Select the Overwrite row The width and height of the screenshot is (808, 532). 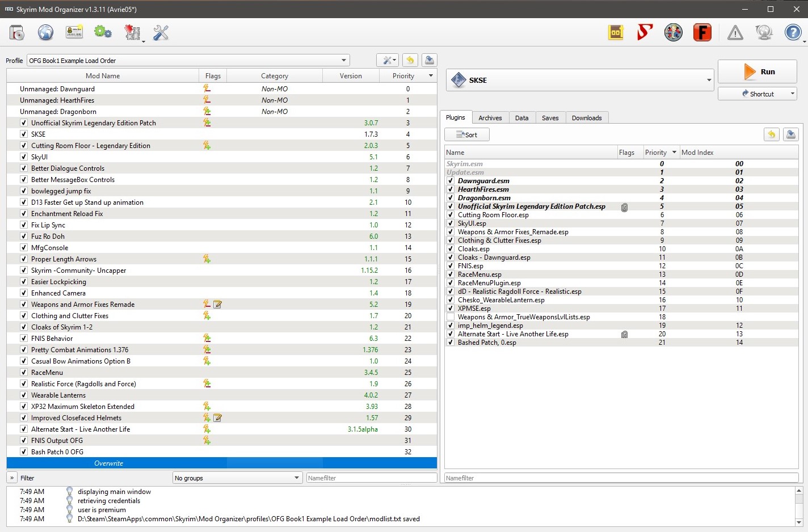(x=222, y=463)
